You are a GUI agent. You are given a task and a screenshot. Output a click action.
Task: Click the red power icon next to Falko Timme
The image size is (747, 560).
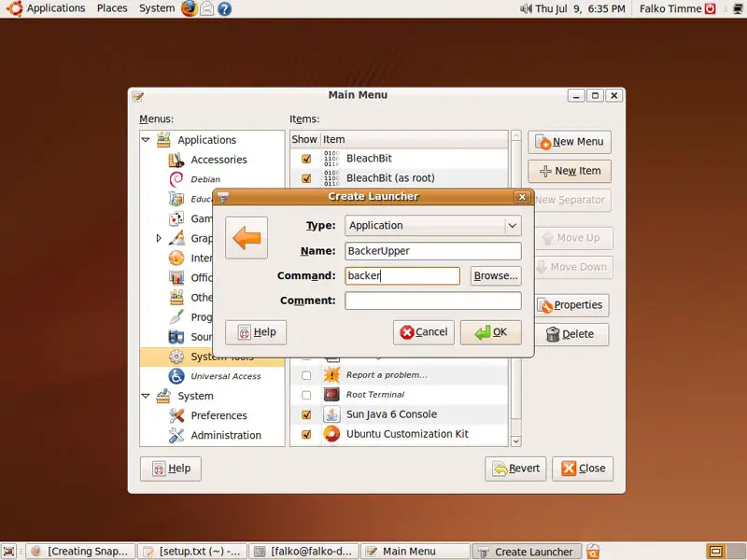(x=711, y=8)
